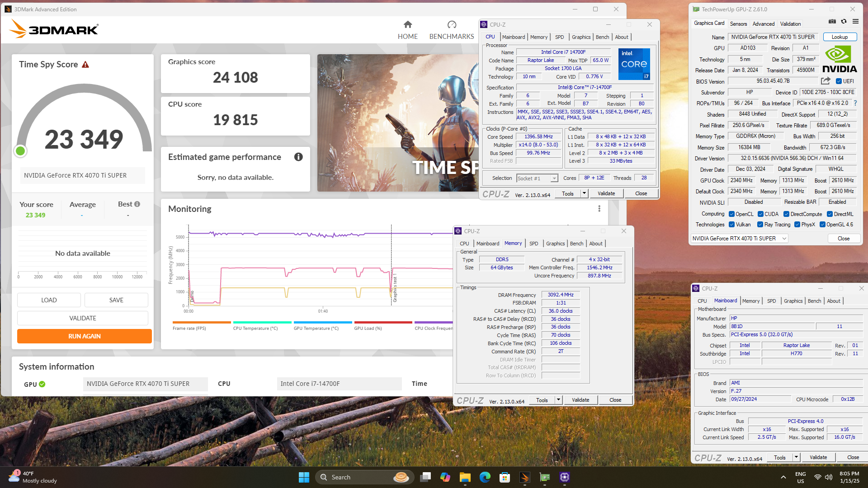Open the Graphics tab in CPU-Z Mainboard window
Viewport: 868px width, 488px height.
[x=793, y=301]
